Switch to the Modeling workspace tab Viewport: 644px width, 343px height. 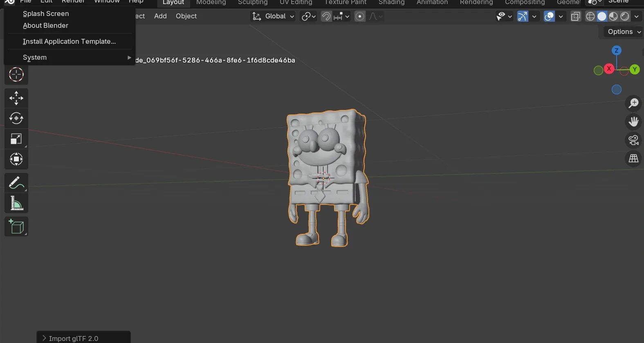pos(211,2)
